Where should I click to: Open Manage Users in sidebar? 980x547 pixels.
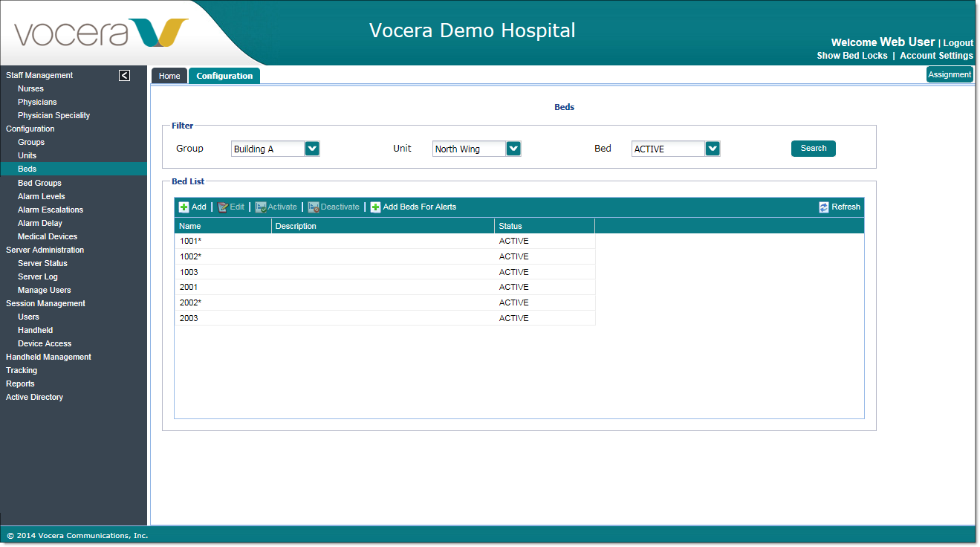pyautogui.click(x=45, y=290)
